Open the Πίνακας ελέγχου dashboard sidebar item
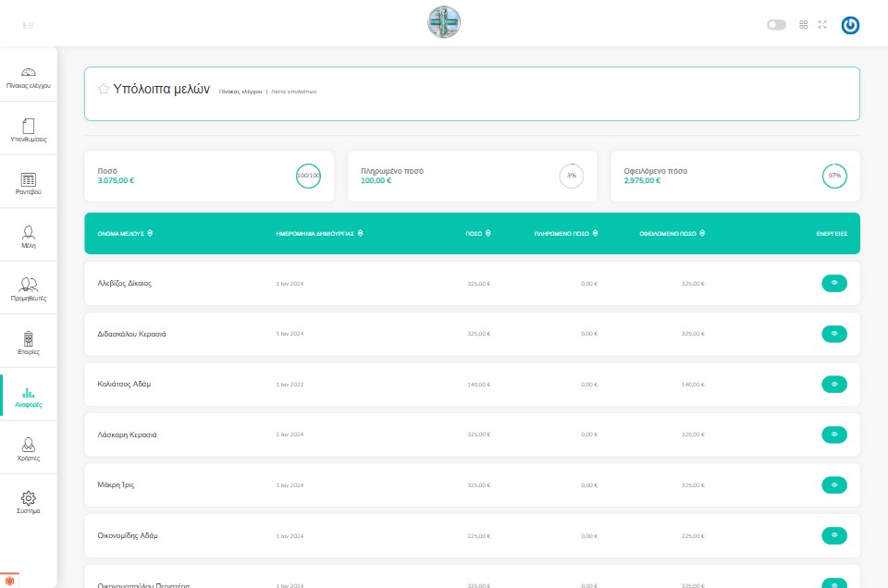This screenshot has height=588, width=888. 29,78
